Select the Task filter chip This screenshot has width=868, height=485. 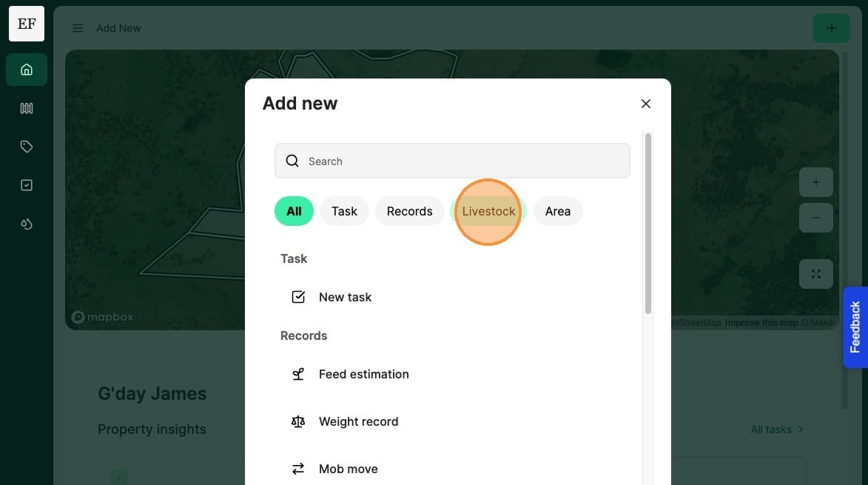coord(344,211)
